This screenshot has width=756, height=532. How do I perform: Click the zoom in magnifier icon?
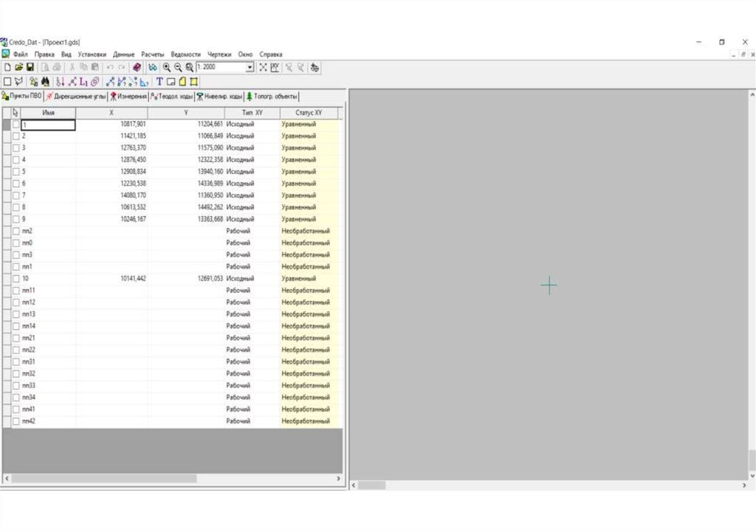tap(167, 67)
